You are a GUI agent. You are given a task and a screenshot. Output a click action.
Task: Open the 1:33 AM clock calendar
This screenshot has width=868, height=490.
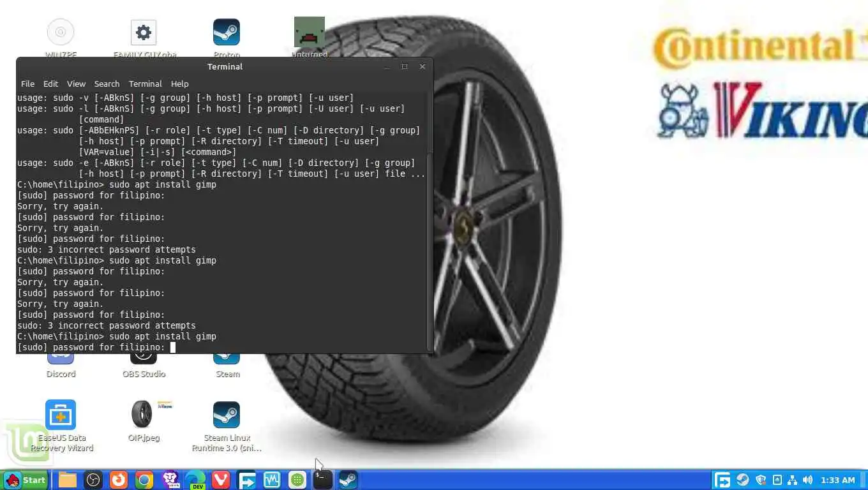pos(838,480)
